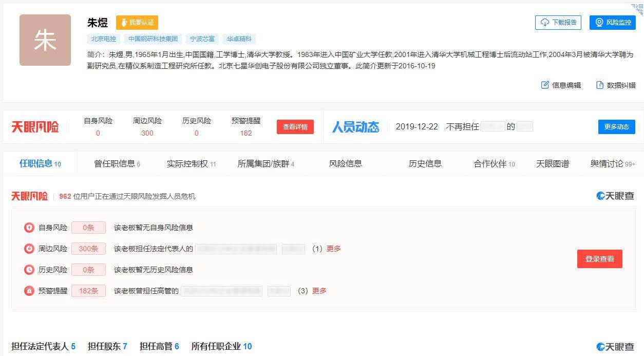Select the 担任股东 7 filter
The height and width of the screenshot is (356, 644).
coord(107,346)
